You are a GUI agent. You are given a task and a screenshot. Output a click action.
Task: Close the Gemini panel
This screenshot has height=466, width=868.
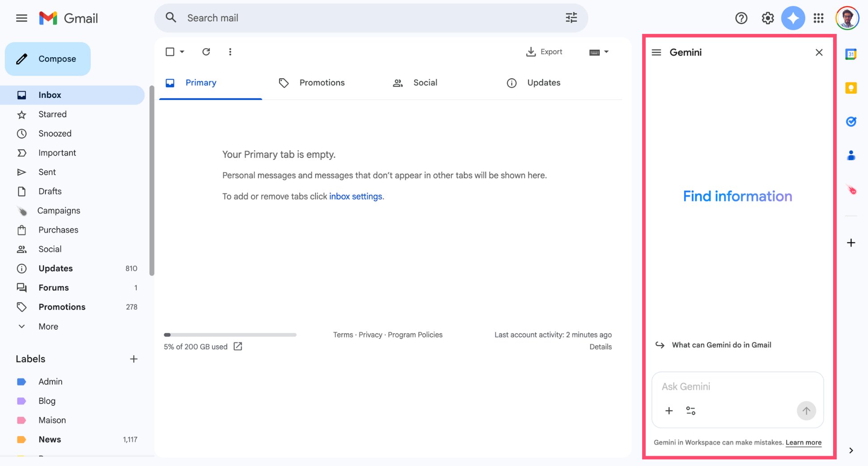tap(819, 53)
